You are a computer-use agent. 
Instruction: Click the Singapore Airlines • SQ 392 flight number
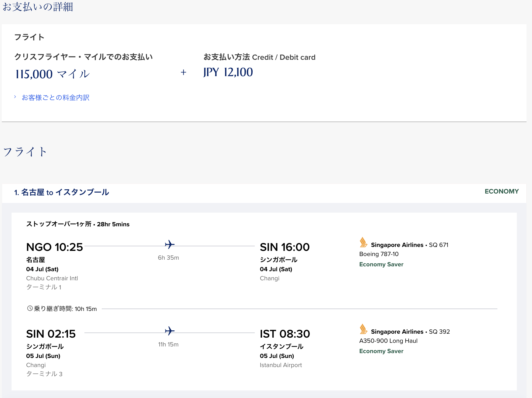[x=410, y=332]
